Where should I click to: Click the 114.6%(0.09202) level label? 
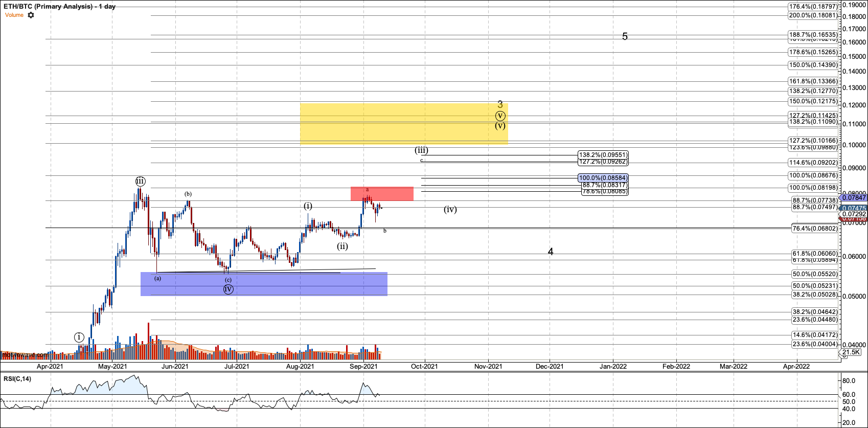[813, 163]
